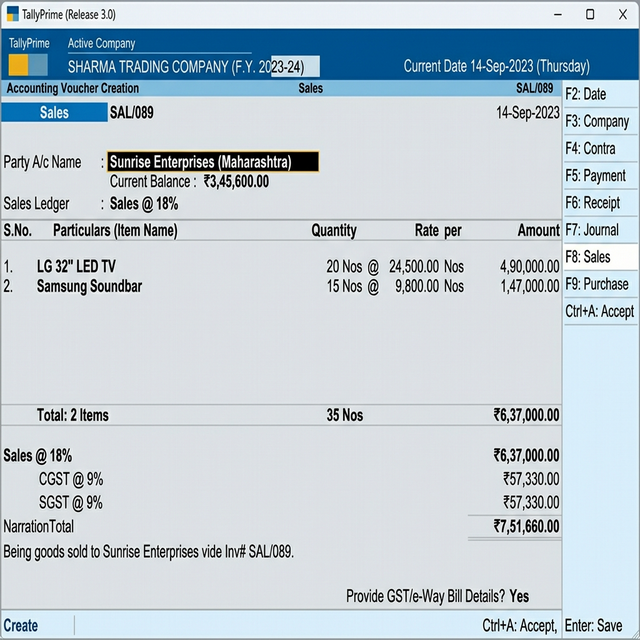
Task: Click grand total ₹7,51,660.00
Action: 526,526
